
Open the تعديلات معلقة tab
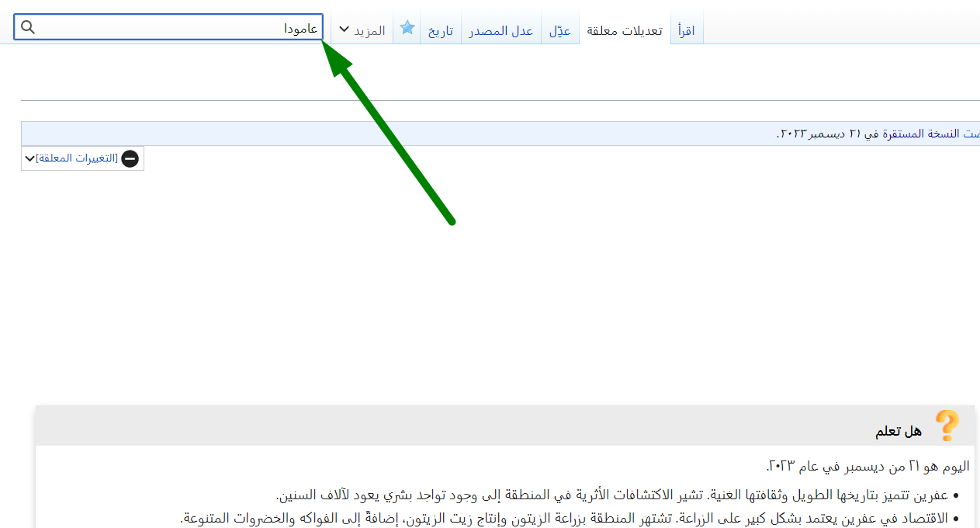625,30
